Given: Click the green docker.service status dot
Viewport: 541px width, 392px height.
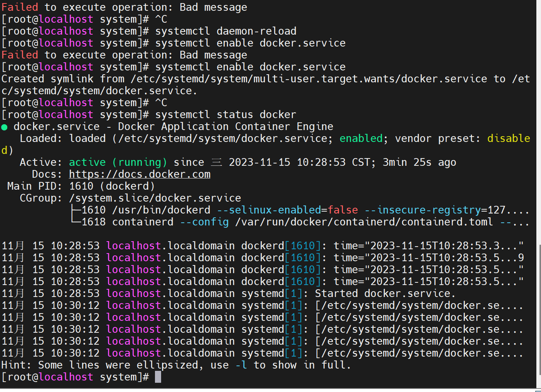Looking at the screenshot, I should pos(5,126).
